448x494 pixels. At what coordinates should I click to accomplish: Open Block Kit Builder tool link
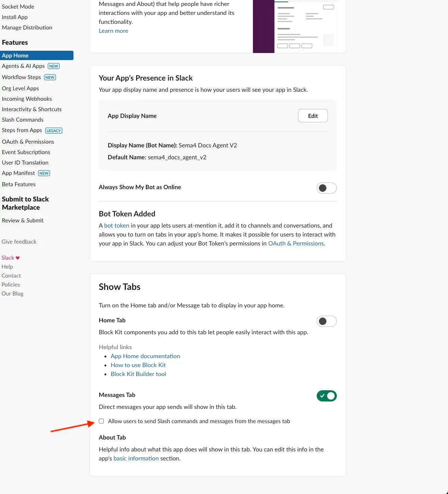(138, 374)
